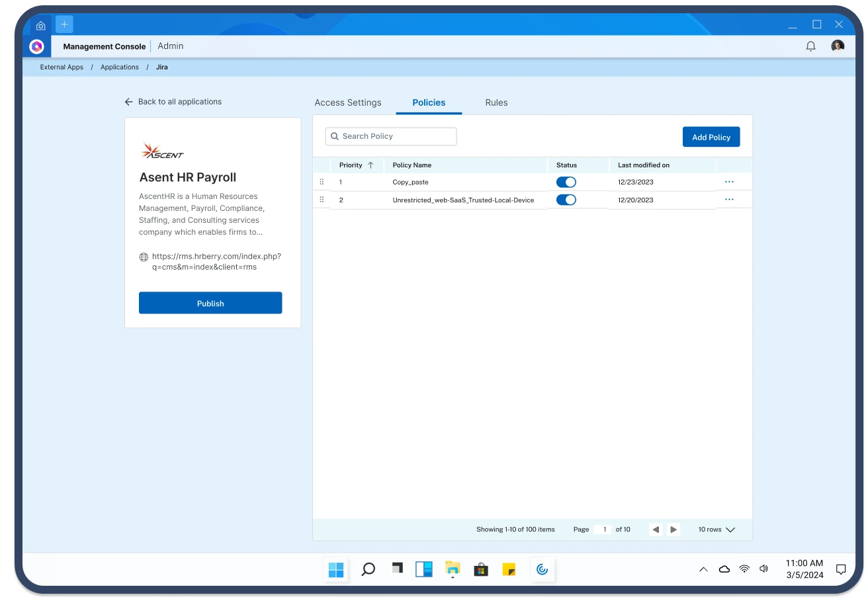Go to External Apps breadcrumb
Viewport: 868px width, 599px height.
click(62, 67)
